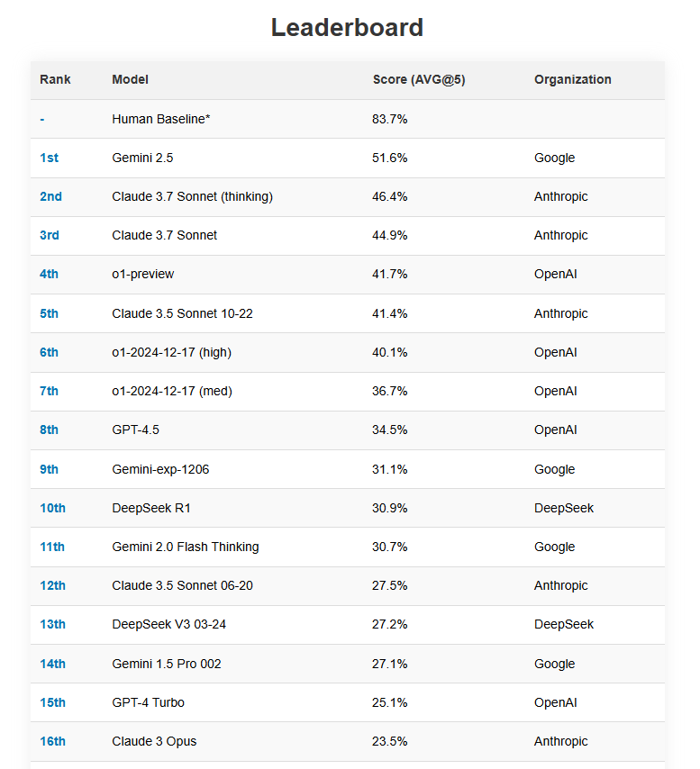
Task: Select Claude 3.7 Sonnet (thinking) cell
Action: (x=192, y=196)
